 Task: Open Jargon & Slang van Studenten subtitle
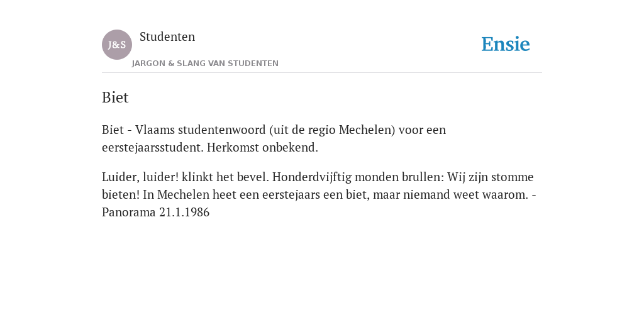[205, 64]
